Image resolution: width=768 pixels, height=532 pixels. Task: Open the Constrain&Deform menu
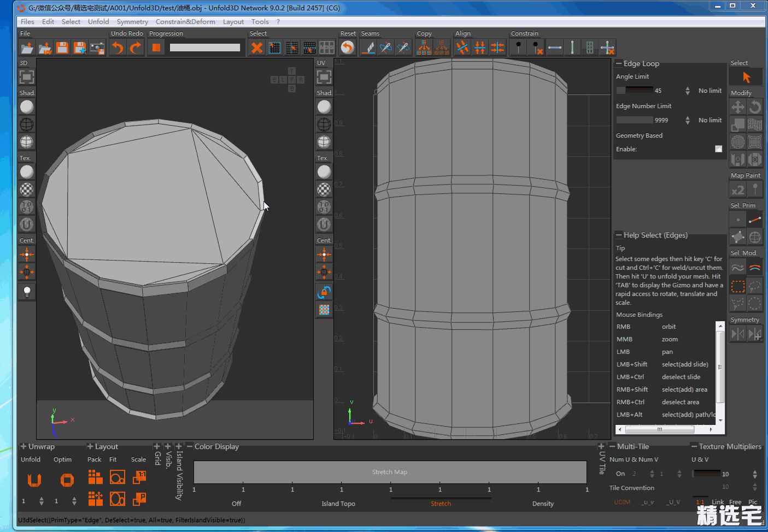click(185, 21)
